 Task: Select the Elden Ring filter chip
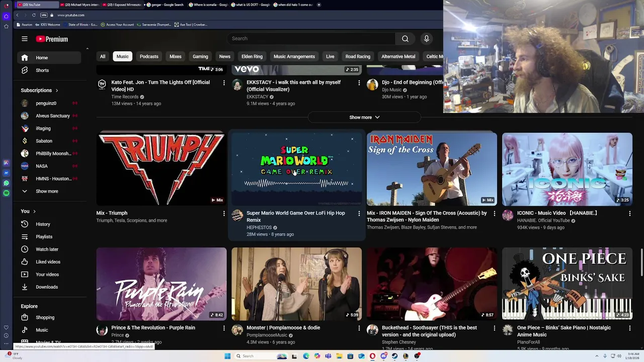[x=252, y=56]
